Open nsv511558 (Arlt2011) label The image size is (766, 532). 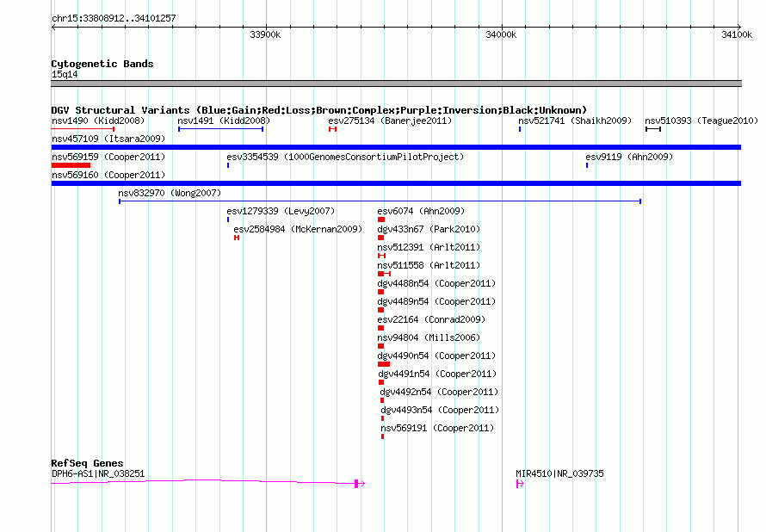[x=429, y=265]
